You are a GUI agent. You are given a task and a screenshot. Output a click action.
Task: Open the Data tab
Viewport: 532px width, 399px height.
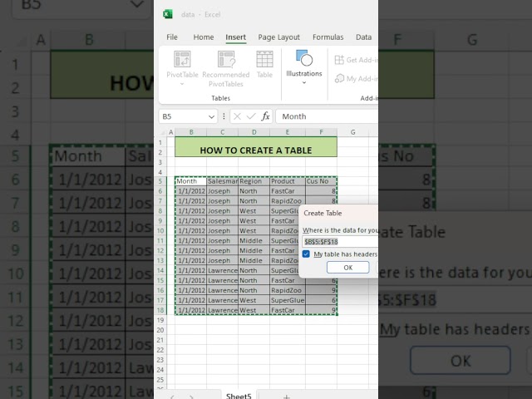point(364,37)
